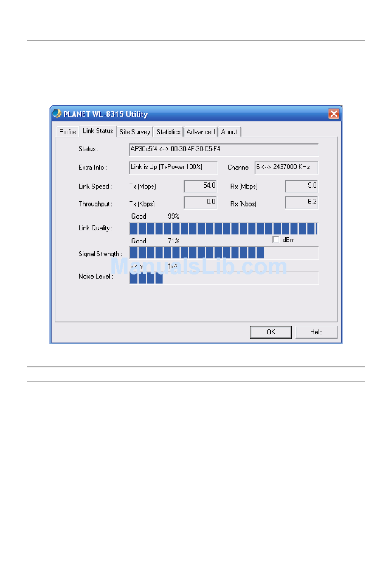
Task: Click the PLANET utility globe icon
Action: [57, 114]
